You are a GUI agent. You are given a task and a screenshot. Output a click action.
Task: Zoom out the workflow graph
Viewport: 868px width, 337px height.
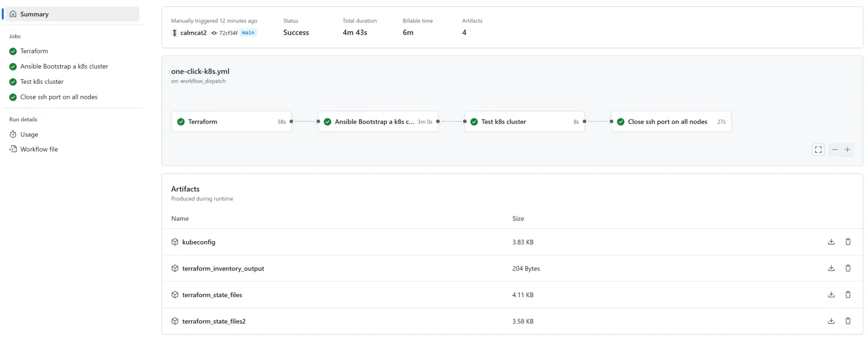coord(834,150)
